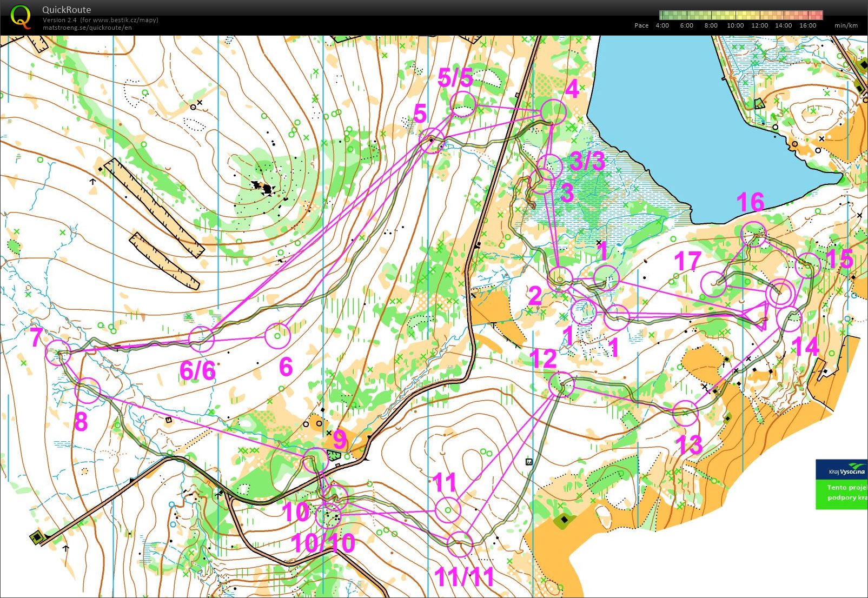Select control circle 4 near the lake
This screenshot has height=598, width=868.
(x=553, y=112)
